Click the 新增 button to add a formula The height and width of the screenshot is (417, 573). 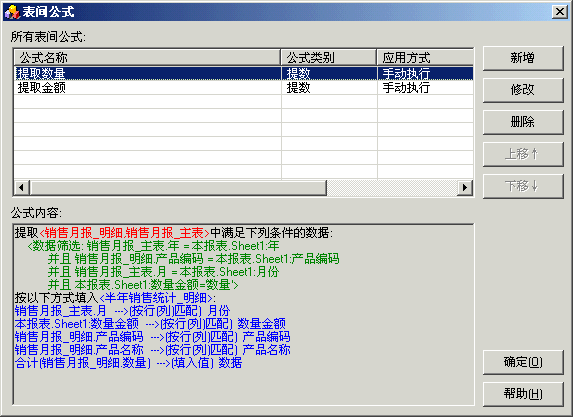[523, 58]
